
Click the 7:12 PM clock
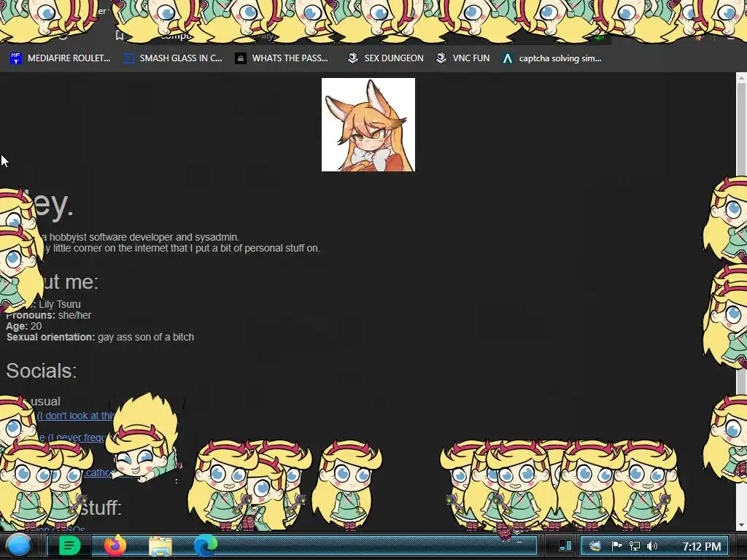tap(701, 546)
